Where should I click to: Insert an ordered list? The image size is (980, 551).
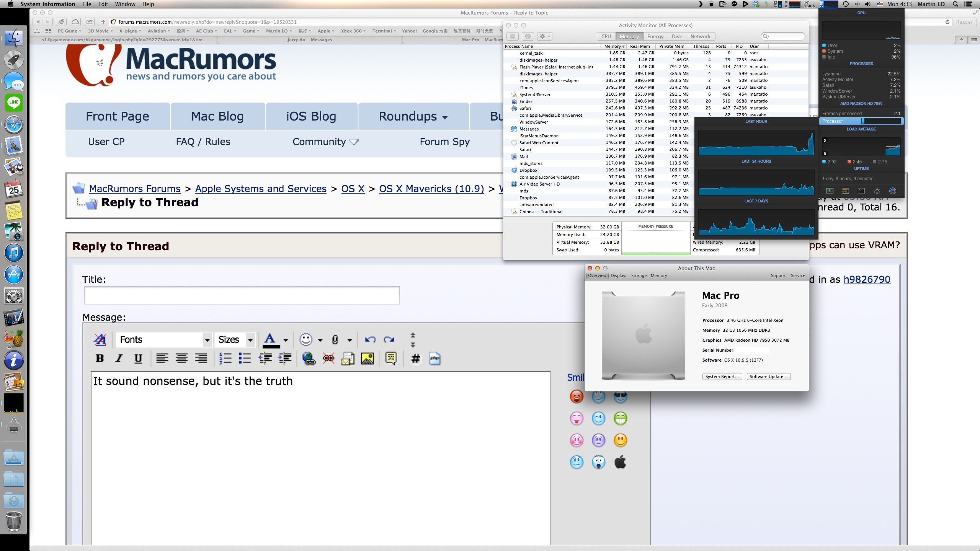225,359
